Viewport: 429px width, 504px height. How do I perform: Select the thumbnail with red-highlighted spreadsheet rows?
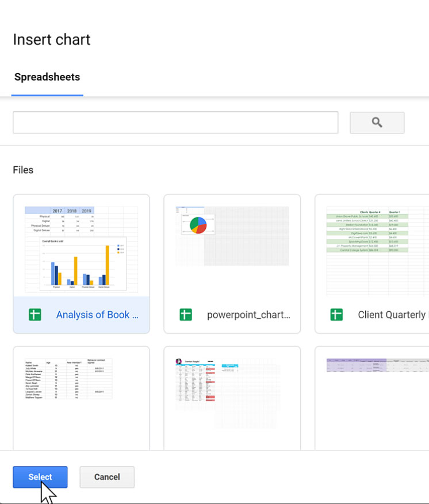pos(232,397)
